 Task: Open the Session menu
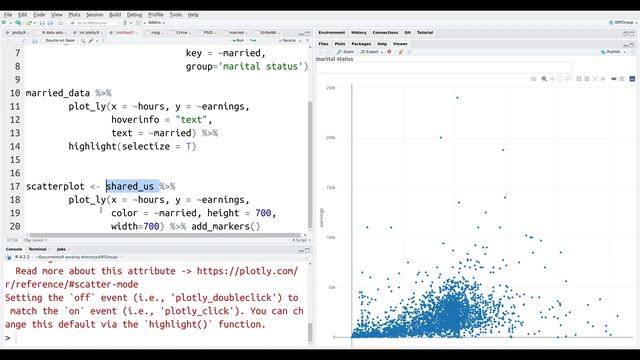[x=94, y=15]
